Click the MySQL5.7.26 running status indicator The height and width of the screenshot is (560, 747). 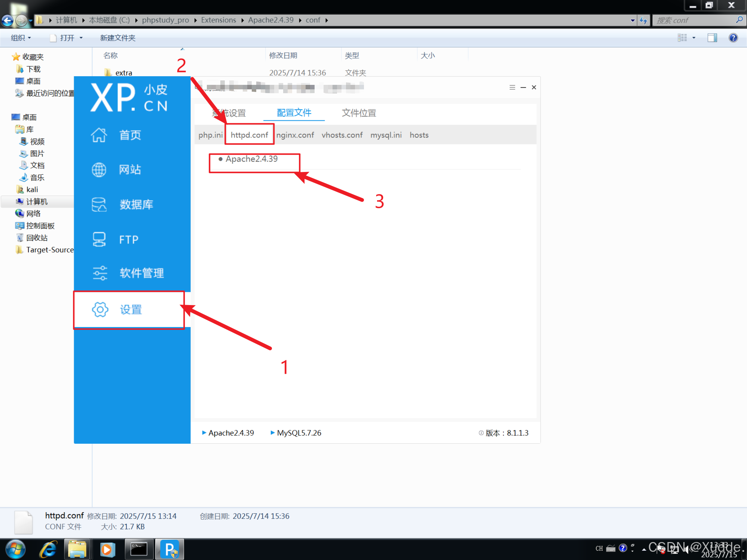(x=296, y=433)
